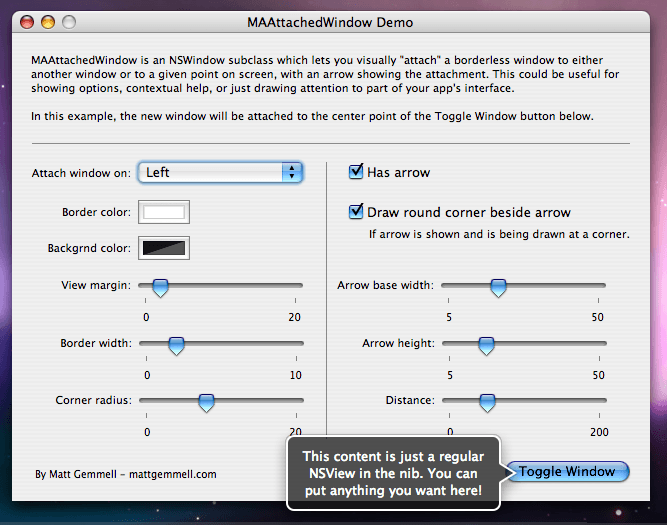
Task: Click the green zoom window button
Action: (x=69, y=22)
